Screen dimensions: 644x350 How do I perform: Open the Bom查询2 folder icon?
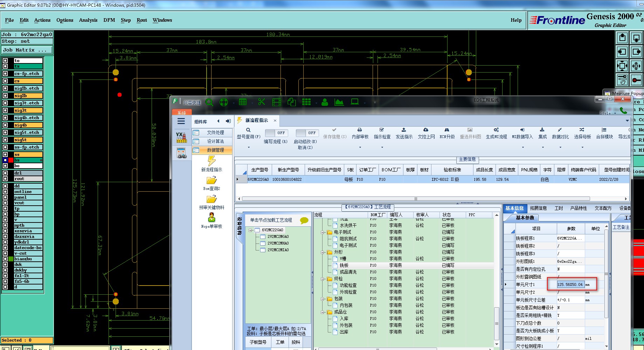click(x=212, y=180)
